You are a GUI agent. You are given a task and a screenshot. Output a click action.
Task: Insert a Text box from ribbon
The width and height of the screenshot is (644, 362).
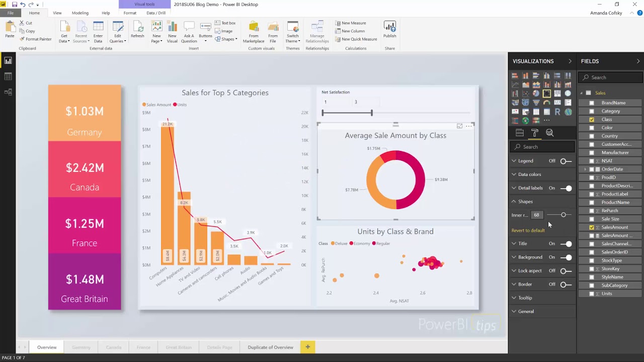click(225, 23)
